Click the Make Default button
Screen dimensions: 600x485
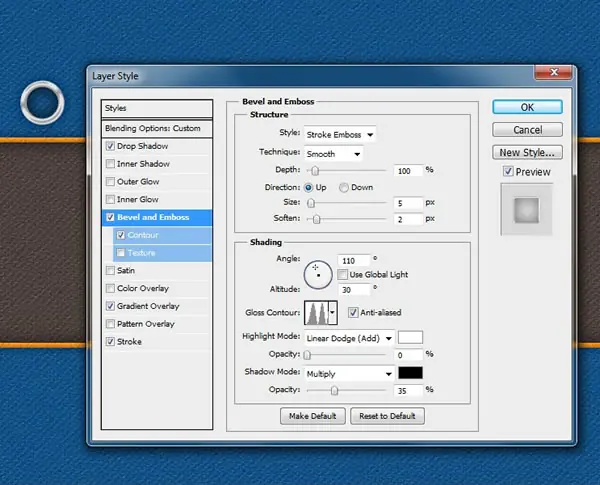[313, 416]
